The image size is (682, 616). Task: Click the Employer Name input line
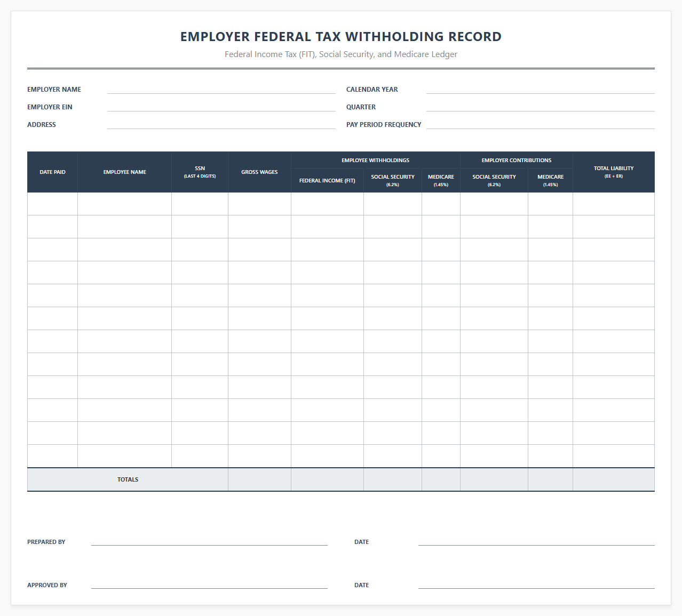coord(221,89)
